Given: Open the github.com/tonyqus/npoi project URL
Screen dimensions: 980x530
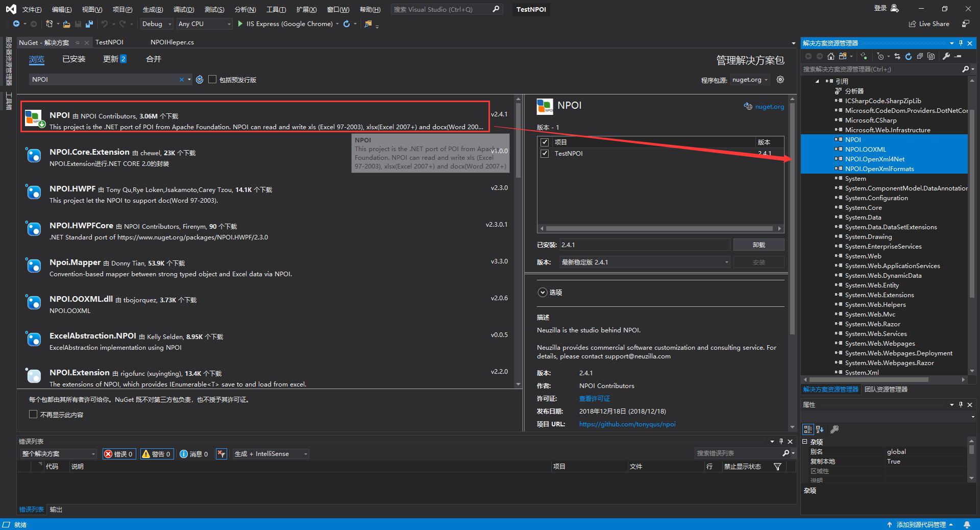Looking at the screenshot, I should click(x=627, y=424).
